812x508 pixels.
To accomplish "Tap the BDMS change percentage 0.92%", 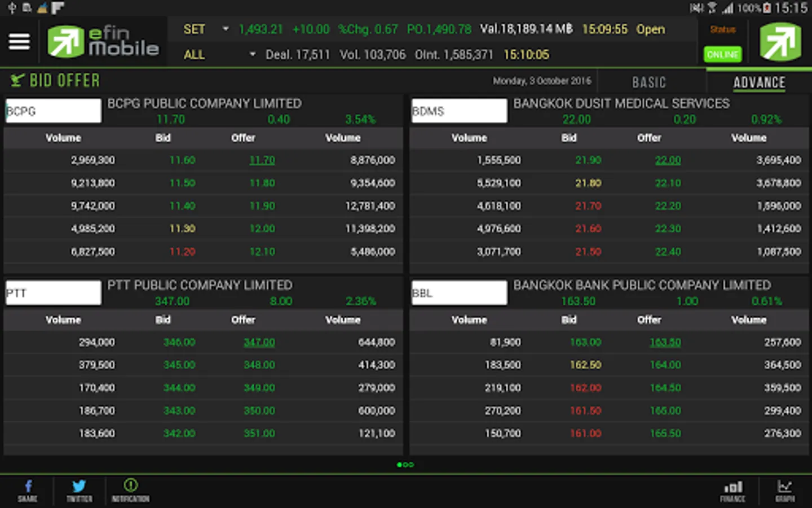I will [766, 120].
